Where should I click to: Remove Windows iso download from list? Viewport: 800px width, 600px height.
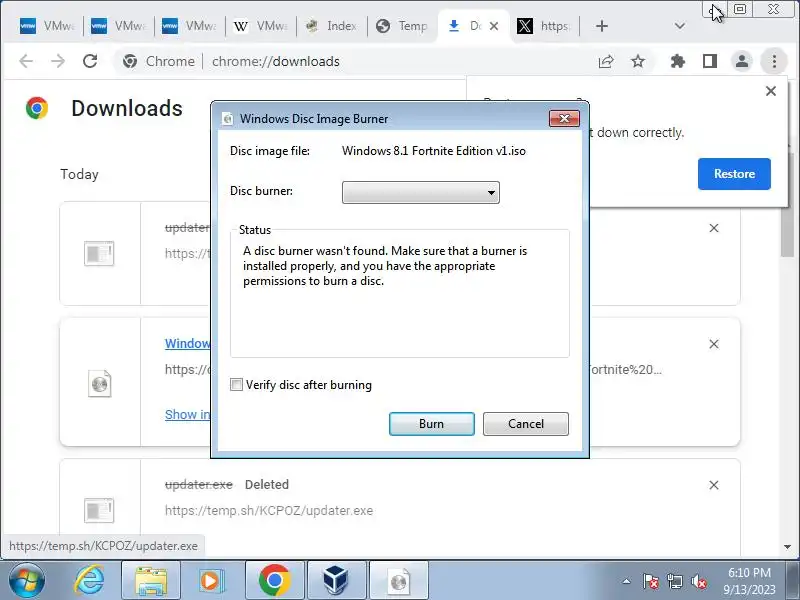(x=714, y=344)
